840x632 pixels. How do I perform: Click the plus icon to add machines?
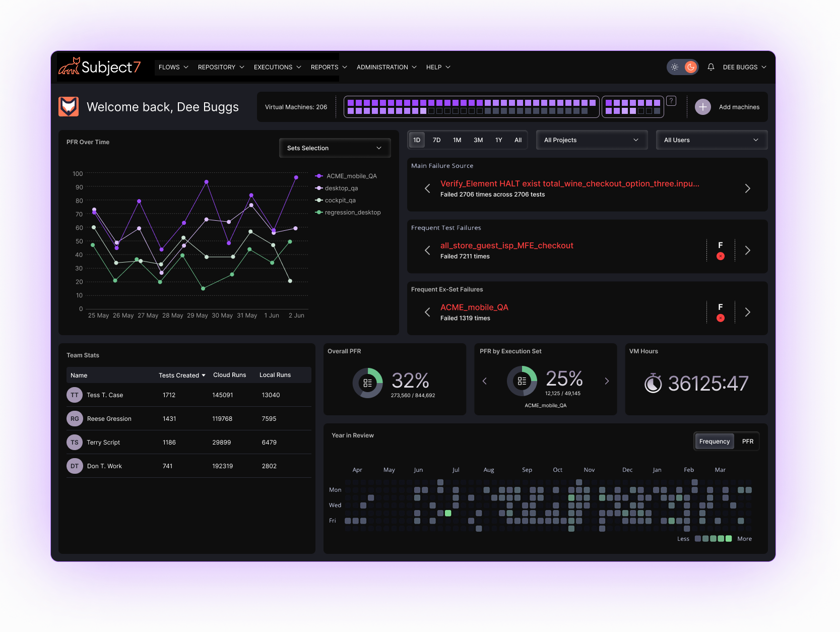click(x=702, y=107)
